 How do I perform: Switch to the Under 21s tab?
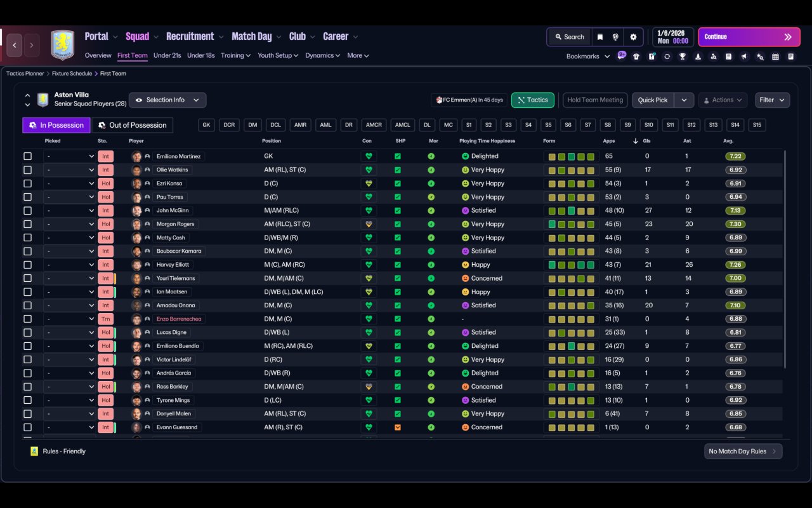[167, 55]
